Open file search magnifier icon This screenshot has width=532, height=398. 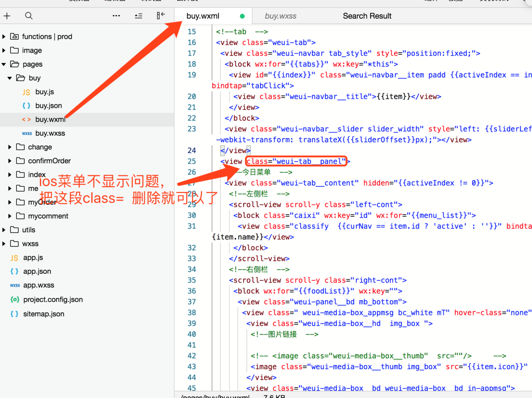(29, 16)
